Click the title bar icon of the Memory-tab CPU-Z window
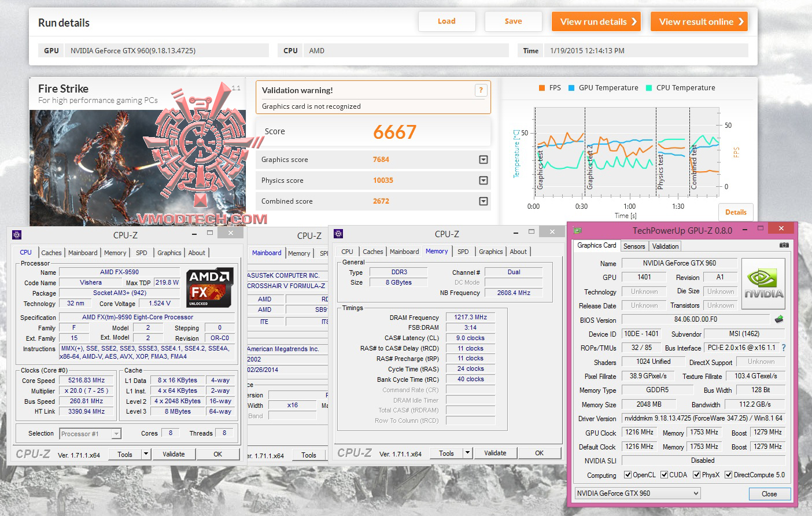812x516 pixels. tap(338, 234)
